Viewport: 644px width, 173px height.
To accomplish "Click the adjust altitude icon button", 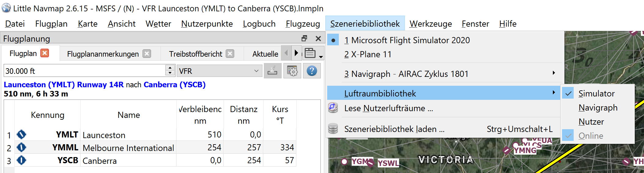I will (x=272, y=71).
